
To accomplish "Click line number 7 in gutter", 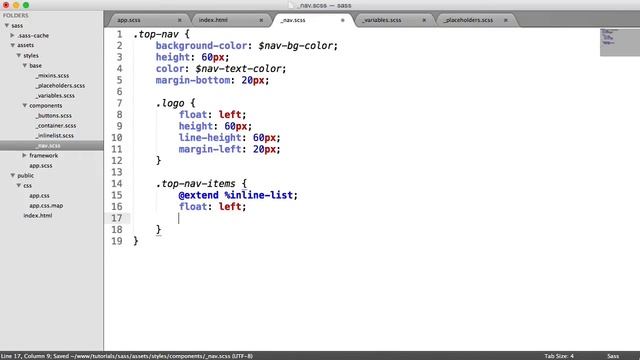I will point(119,103).
